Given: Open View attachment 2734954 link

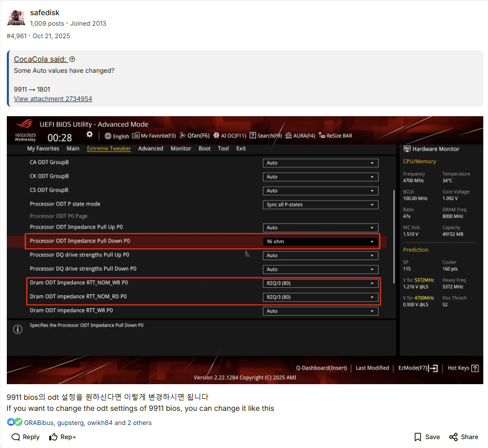Looking at the screenshot, I should tap(53, 98).
